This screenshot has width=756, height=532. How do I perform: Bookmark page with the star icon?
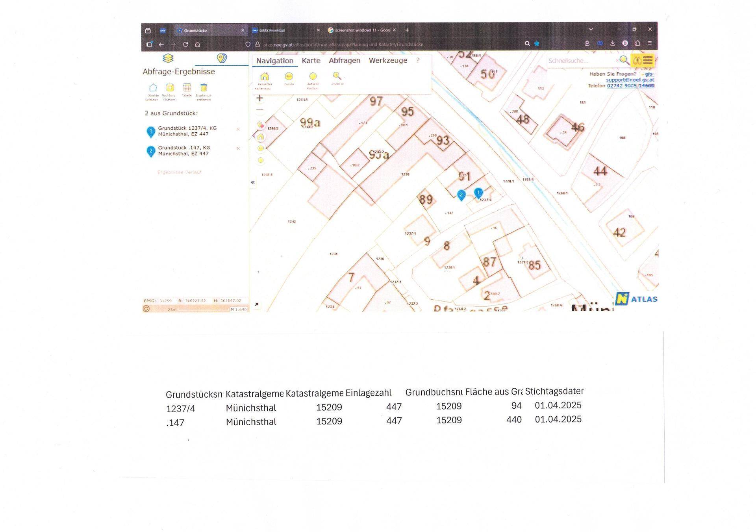pos(536,44)
